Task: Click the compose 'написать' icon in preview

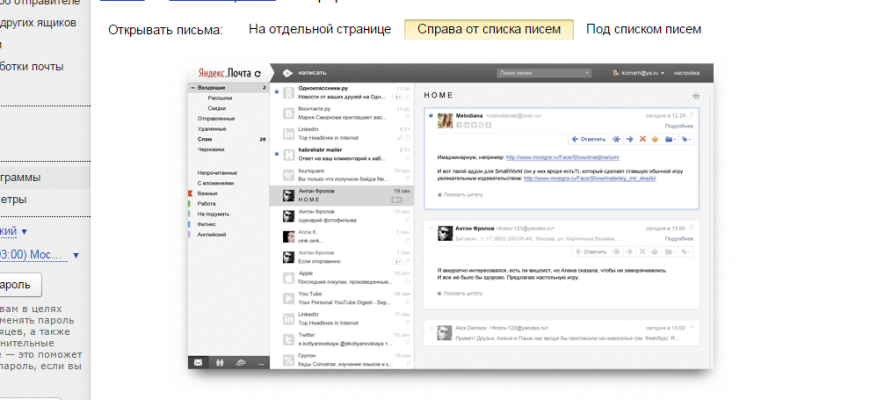Action: 287,73
